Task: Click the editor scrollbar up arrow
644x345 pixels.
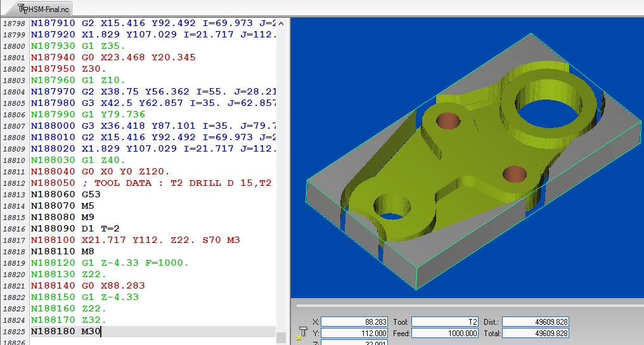Action: pyautogui.click(x=281, y=22)
